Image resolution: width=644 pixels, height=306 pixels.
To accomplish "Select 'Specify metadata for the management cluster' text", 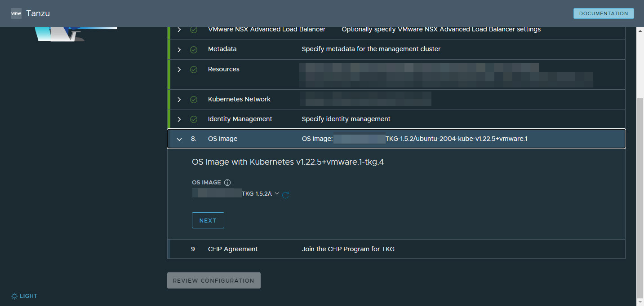I will click(371, 49).
